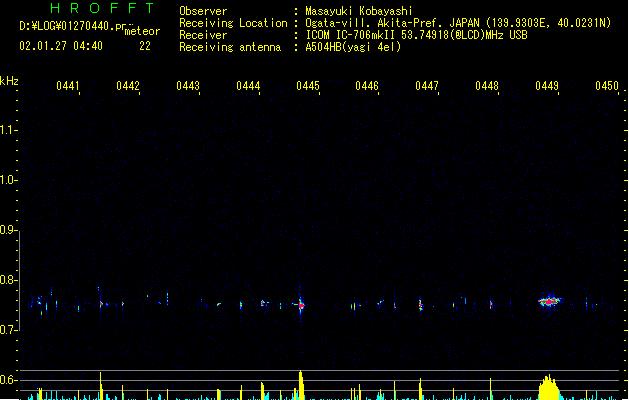
Task: Click the 0449 time marker
Action: pos(547,86)
